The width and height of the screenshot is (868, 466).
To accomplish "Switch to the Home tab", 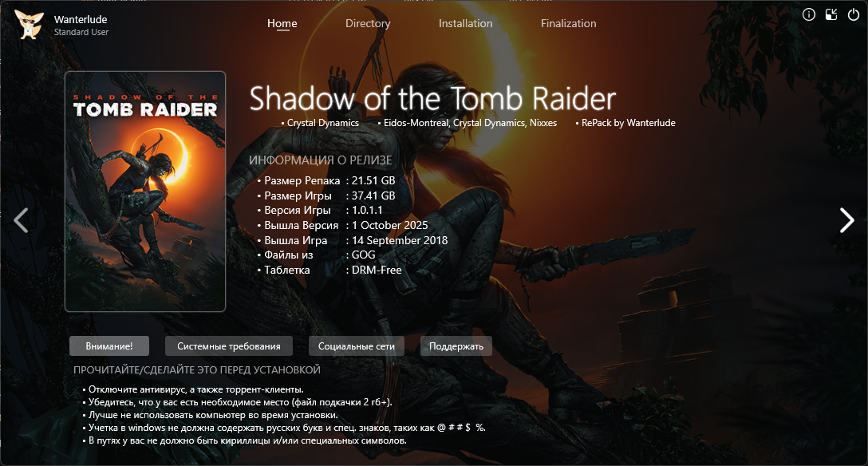I will click(x=282, y=23).
